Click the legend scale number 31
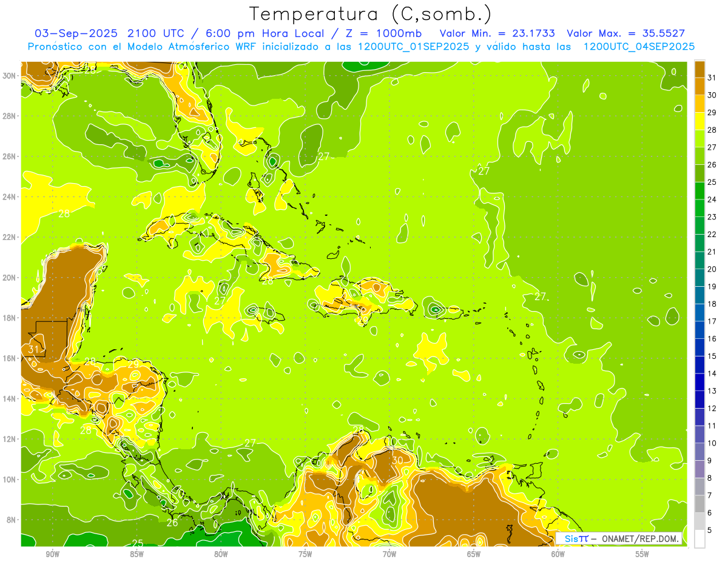 pos(712,77)
